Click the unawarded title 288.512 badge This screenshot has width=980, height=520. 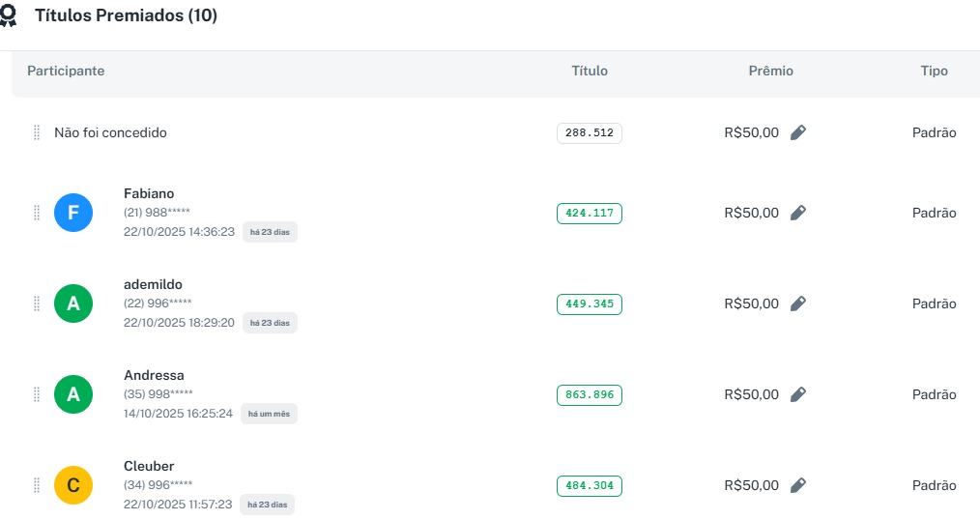(x=590, y=133)
